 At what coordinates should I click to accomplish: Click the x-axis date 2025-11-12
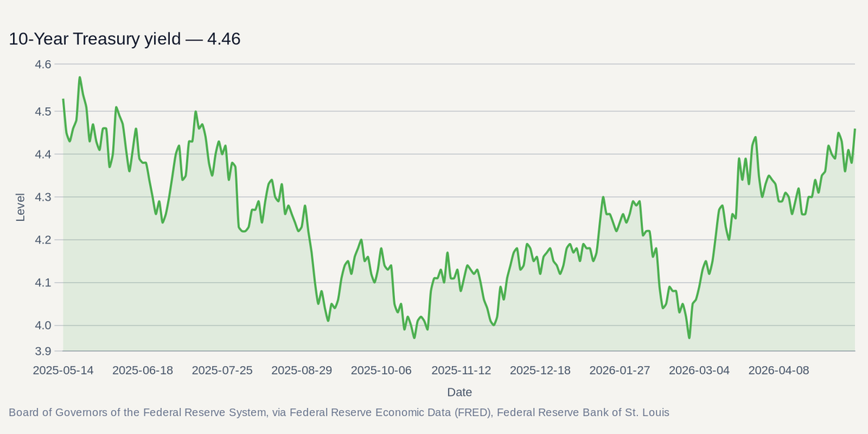[461, 370]
